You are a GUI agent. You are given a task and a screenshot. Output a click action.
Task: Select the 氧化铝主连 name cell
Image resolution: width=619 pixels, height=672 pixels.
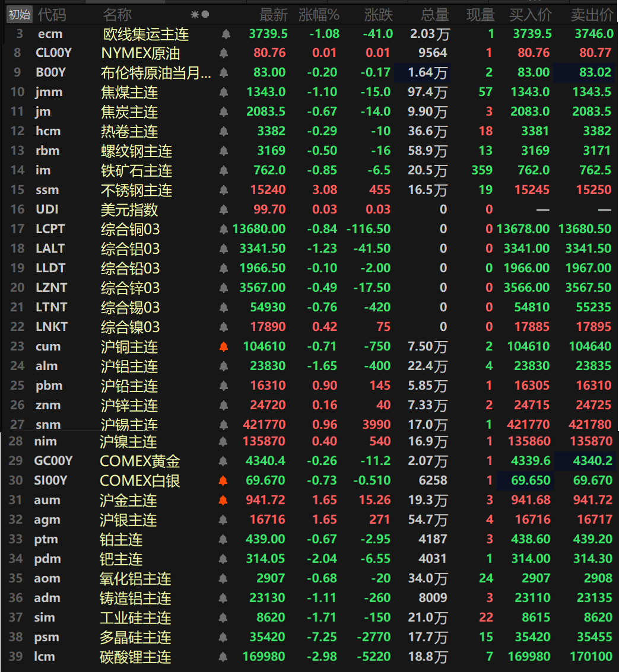click(135, 579)
